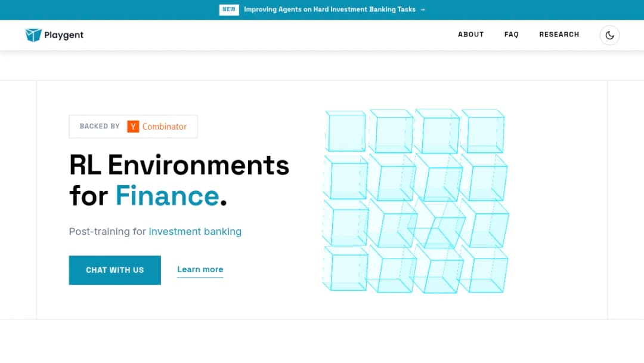
Task: Click the 'RL Environments' heading text
Action: click(x=179, y=165)
